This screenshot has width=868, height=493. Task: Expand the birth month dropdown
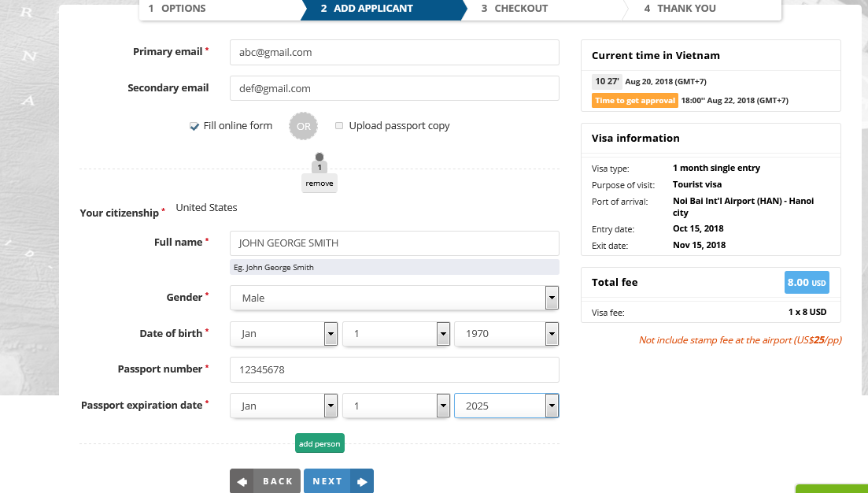284,334
